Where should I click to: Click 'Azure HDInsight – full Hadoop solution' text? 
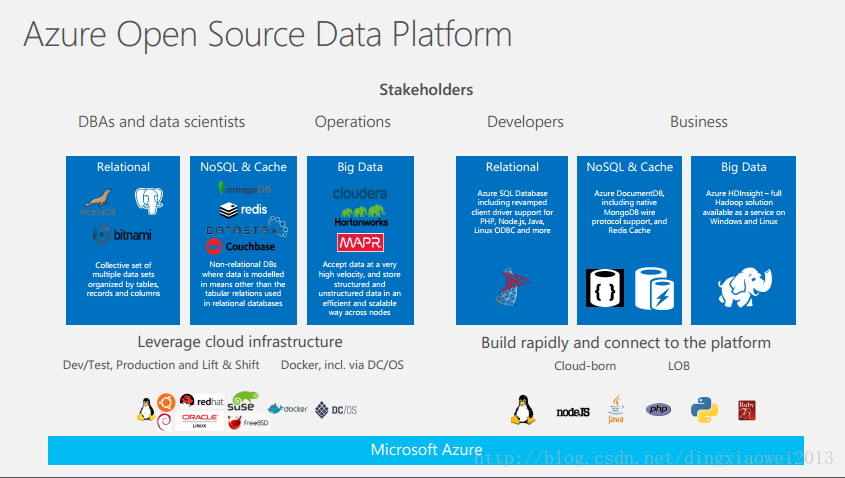[x=744, y=207]
